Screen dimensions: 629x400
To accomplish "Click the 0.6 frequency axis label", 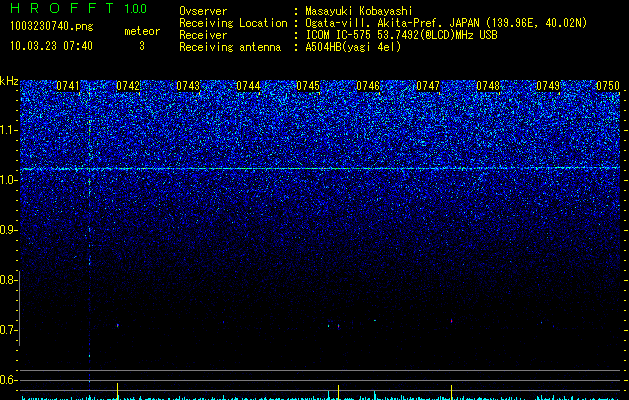I will [8, 380].
